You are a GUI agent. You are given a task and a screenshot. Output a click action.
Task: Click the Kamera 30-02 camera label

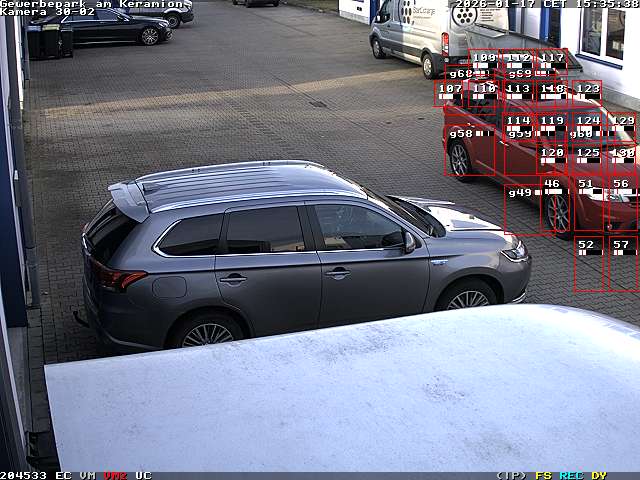(48, 12)
